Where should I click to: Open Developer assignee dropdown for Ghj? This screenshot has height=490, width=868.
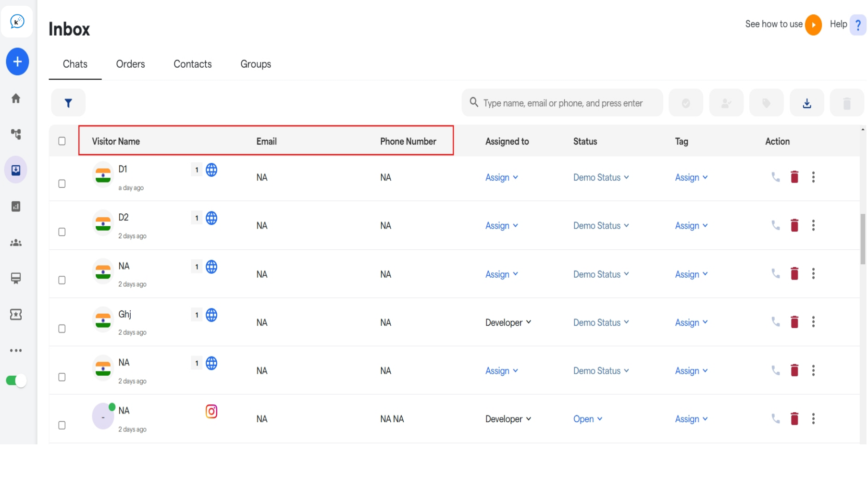(508, 322)
